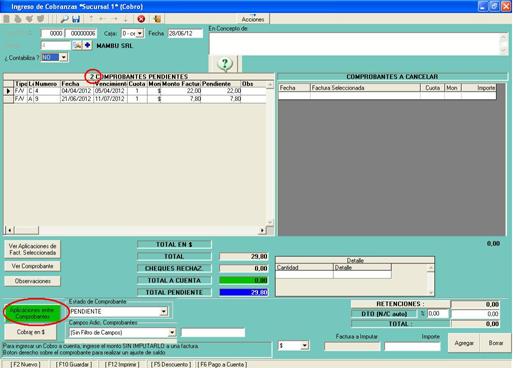The image size is (513, 368).
Task: Click green Aplicaciones entre Comprobantes button
Action: [32, 313]
